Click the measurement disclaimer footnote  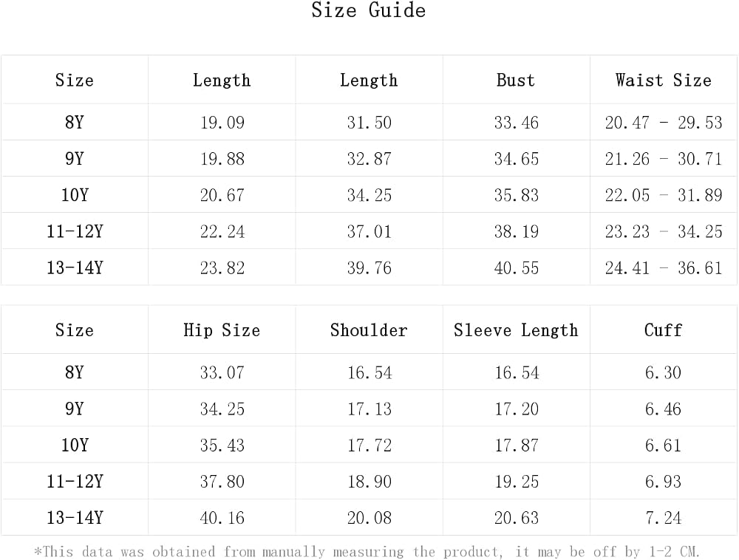tap(367, 552)
